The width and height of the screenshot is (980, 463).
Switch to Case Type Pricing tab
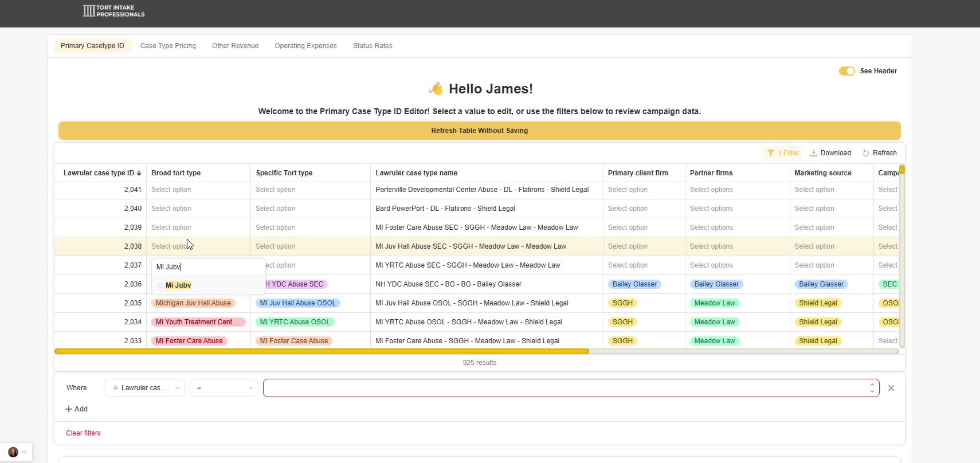tap(168, 46)
